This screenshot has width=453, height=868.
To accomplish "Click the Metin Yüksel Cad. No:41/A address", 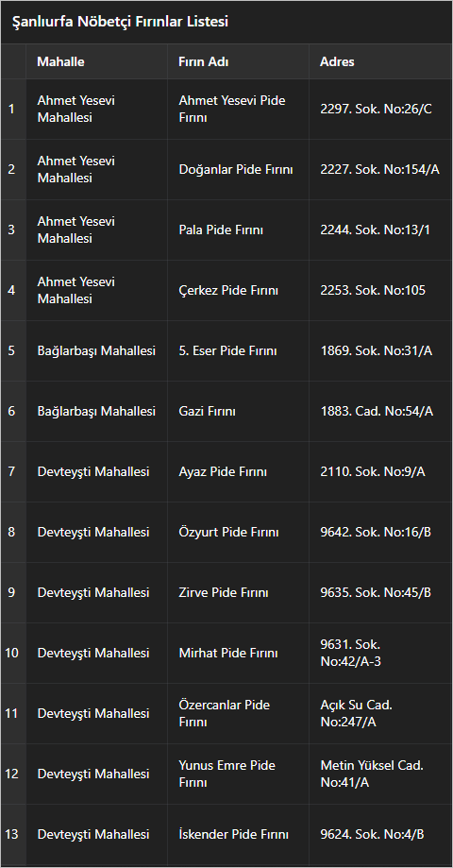I will [x=372, y=774].
